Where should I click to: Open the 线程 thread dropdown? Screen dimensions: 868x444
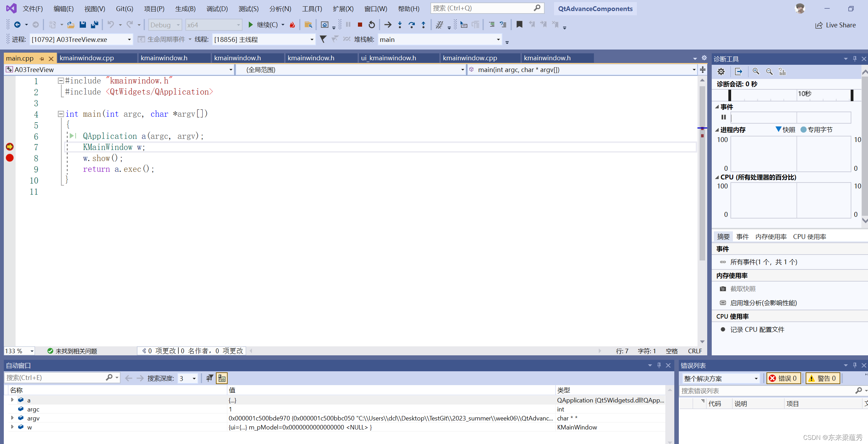coord(264,39)
